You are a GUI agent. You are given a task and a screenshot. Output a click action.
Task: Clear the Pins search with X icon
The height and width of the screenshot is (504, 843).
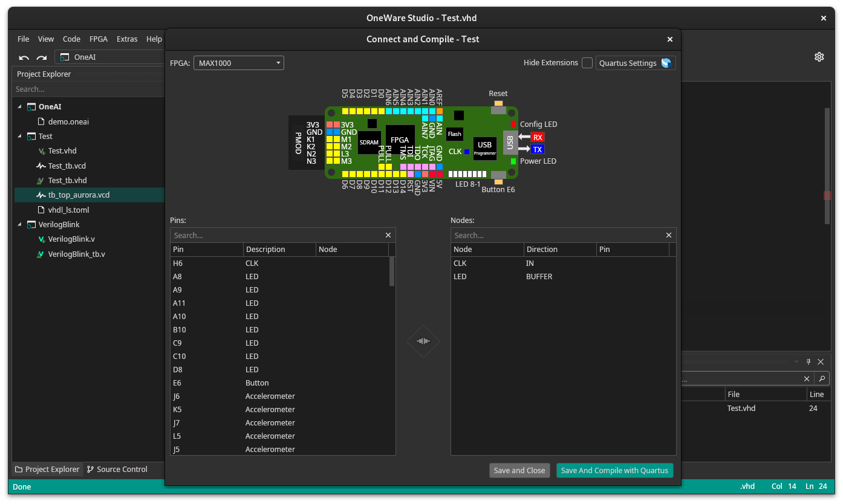[388, 235]
